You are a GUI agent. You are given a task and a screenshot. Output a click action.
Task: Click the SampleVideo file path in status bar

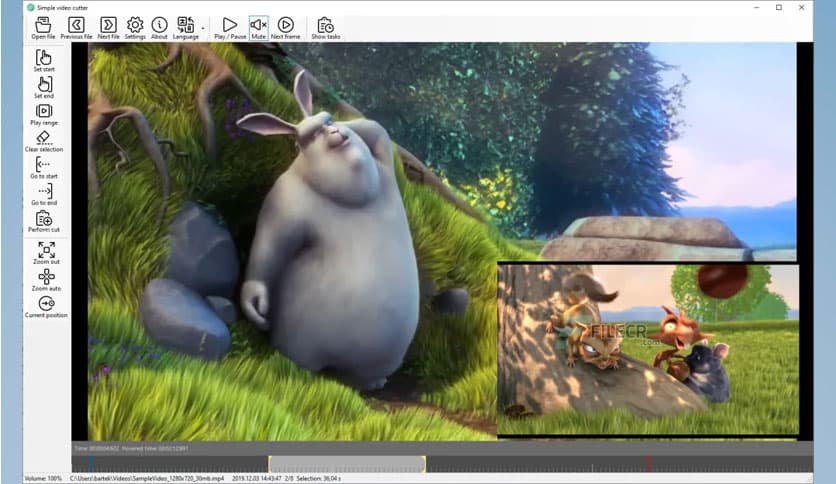[147, 479]
